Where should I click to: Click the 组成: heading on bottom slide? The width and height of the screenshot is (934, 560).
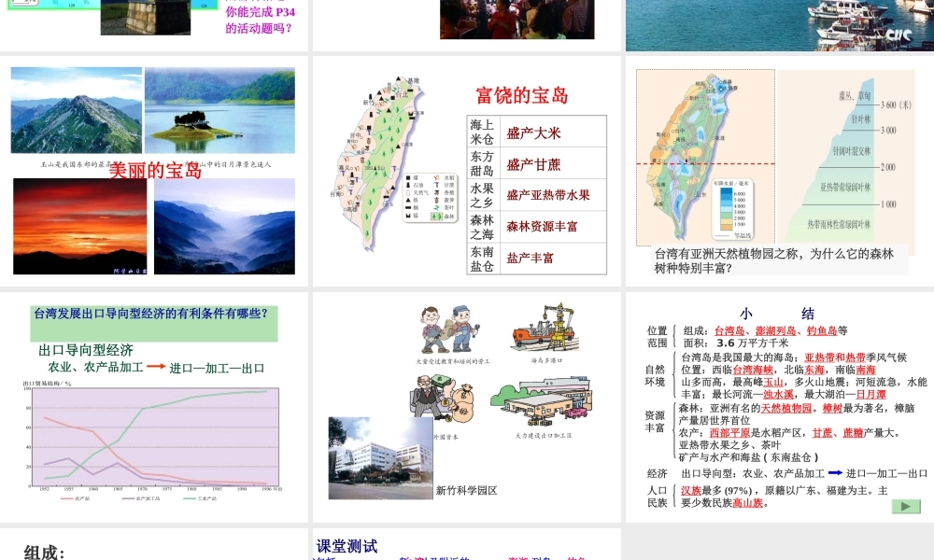tap(44, 553)
